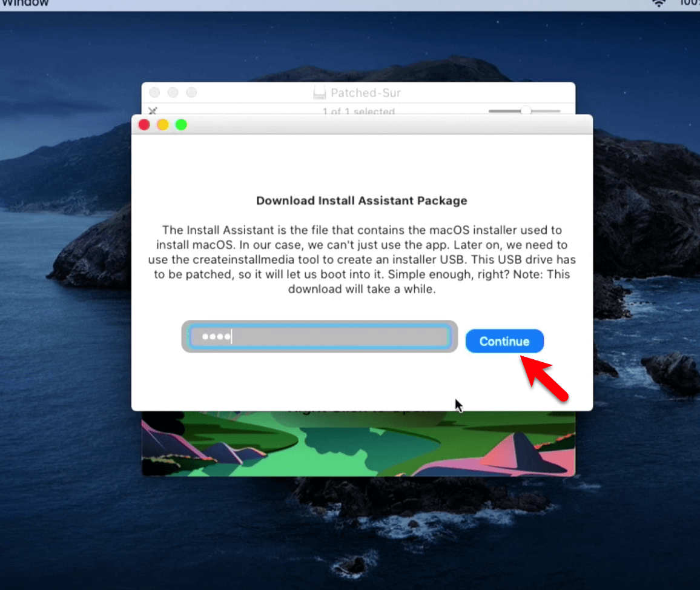This screenshot has height=590, width=700.
Task: Click the Wi-Fi status icon in the menu bar
Action: (x=659, y=3)
